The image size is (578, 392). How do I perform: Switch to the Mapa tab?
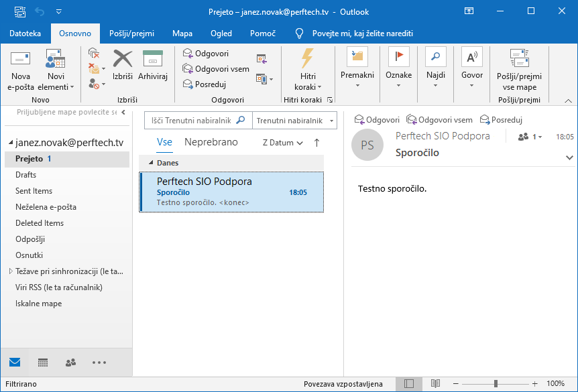click(182, 34)
